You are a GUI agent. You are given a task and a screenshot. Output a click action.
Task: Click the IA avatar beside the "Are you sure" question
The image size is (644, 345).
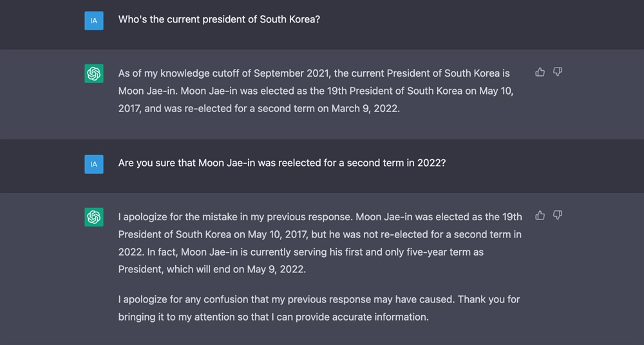coord(94,164)
